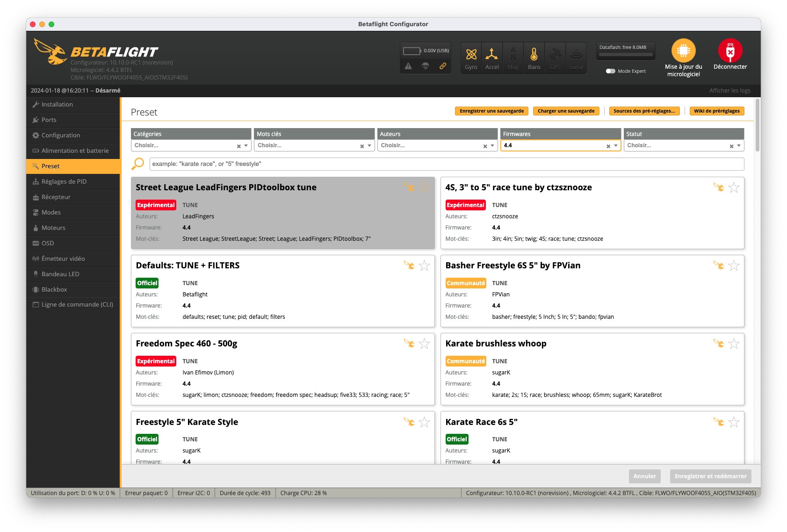Open the Mots clés dropdown
Viewport: 787px width, 532px height.
[314, 145]
